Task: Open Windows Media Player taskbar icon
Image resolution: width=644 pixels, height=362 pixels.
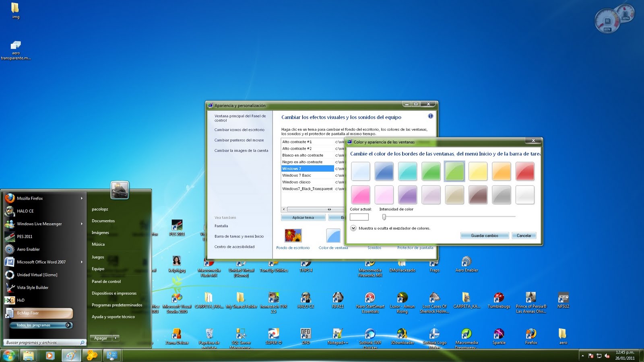Action: [x=50, y=356]
